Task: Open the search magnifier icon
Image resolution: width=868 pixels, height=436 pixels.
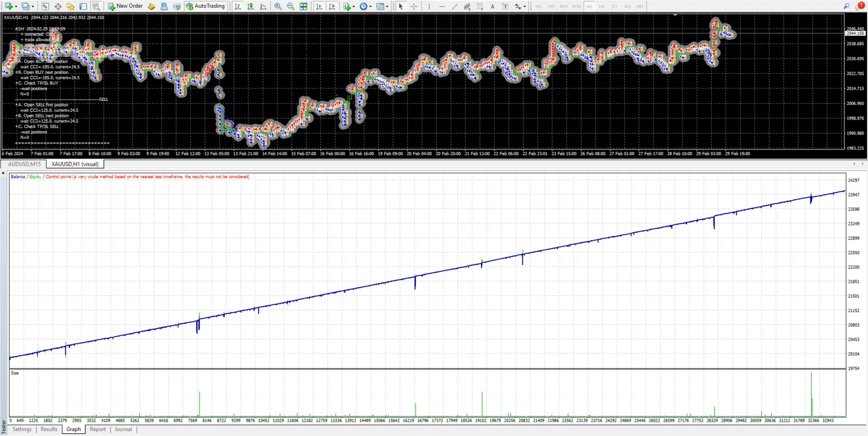Action: pyautogui.click(x=846, y=7)
